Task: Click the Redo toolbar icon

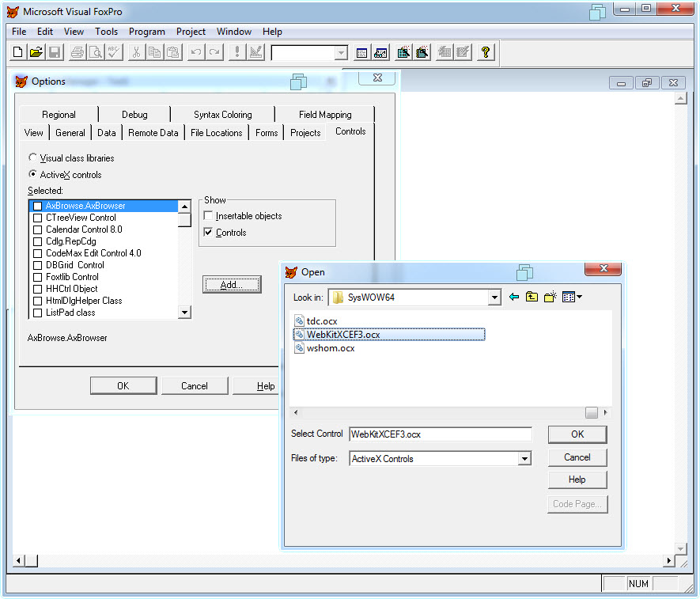Action: (214, 53)
